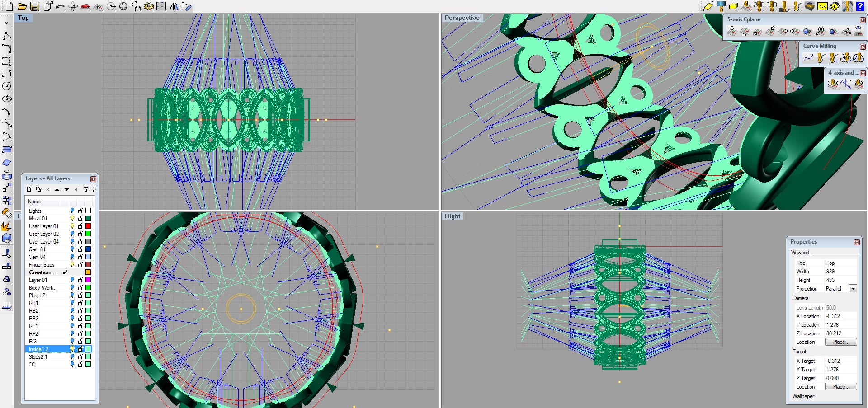
Task: Click the 5X icon in 4-axis panel
Action: [x=858, y=84]
